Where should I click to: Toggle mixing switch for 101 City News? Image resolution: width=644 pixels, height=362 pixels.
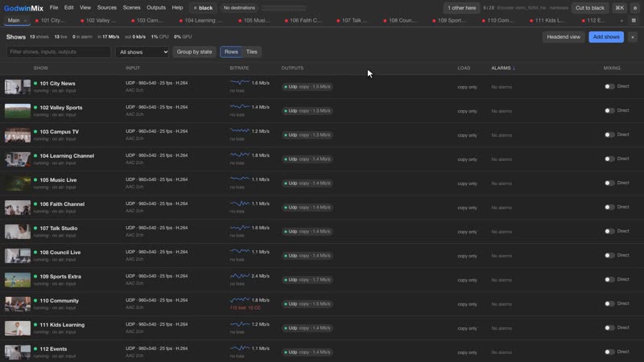[x=609, y=87]
